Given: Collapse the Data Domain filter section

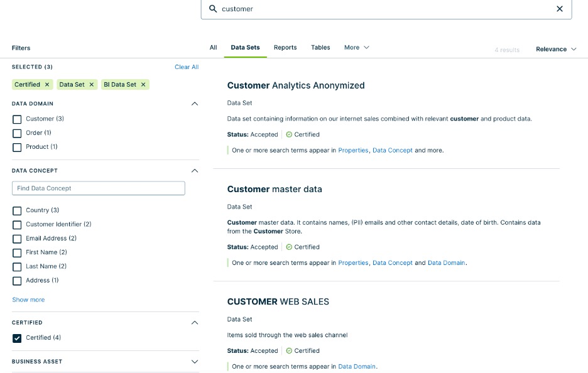Looking at the screenshot, I should pos(194,103).
